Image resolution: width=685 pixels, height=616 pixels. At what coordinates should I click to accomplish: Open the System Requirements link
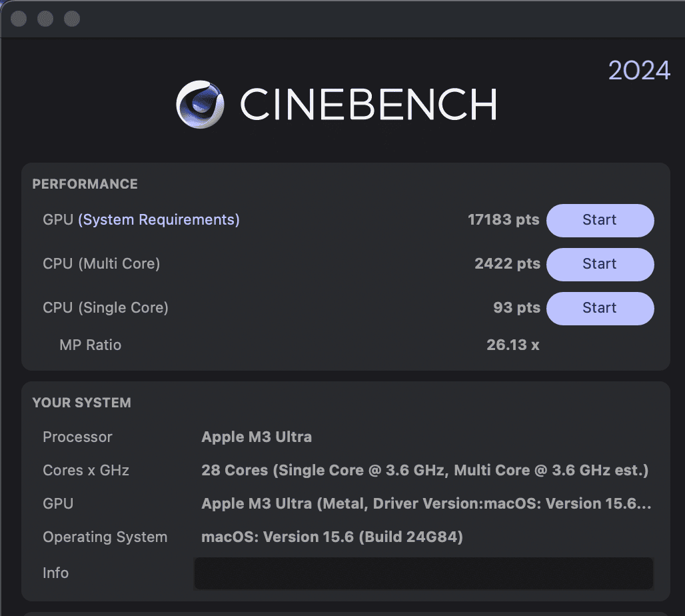tap(159, 219)
